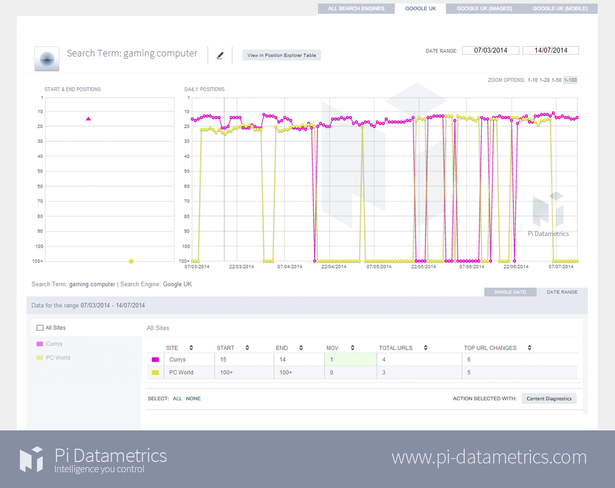This screenshot has width=615, height=488.
Task: Open www.pi-datametrics.com link
Action: 489,457
